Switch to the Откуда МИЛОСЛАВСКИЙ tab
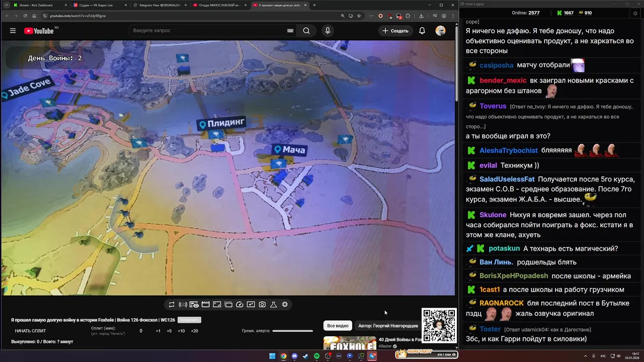 click(x=219, y=5)
